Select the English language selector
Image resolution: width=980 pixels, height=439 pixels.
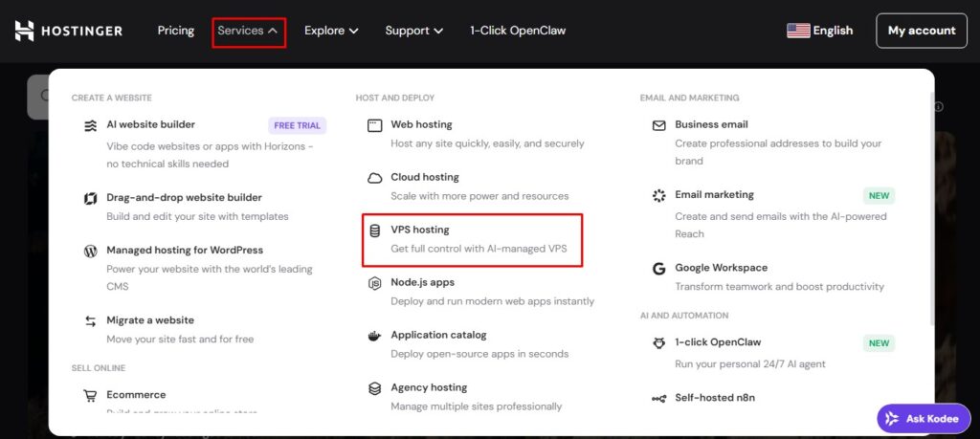[819, 31]
